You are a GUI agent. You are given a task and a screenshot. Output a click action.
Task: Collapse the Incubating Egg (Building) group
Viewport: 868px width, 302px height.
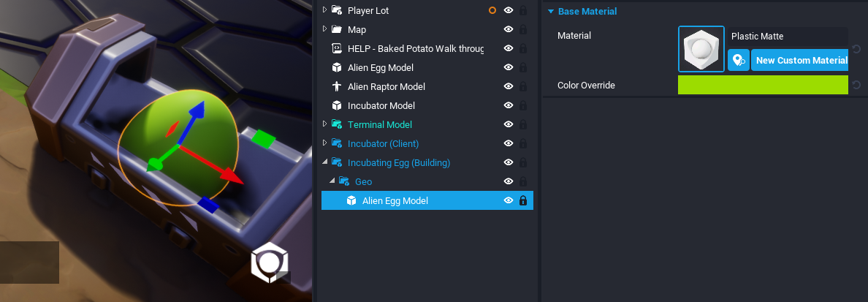(325, 162)
